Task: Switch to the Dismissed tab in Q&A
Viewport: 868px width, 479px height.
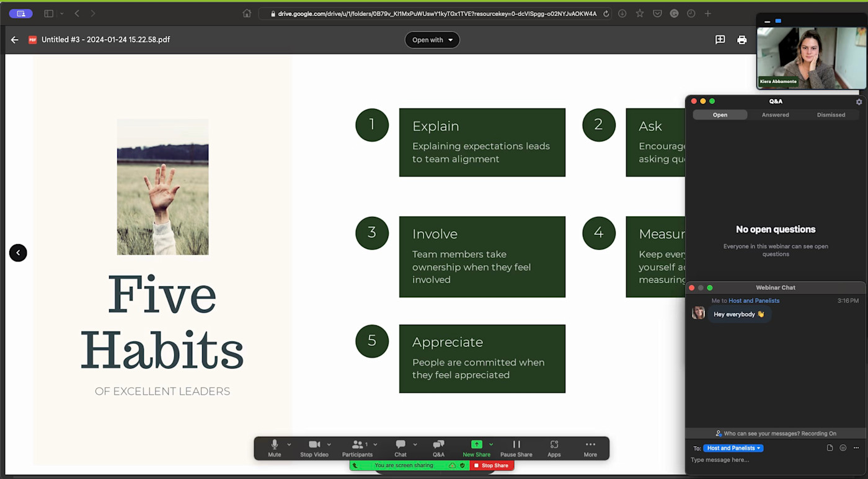Action: click(831, 115)
